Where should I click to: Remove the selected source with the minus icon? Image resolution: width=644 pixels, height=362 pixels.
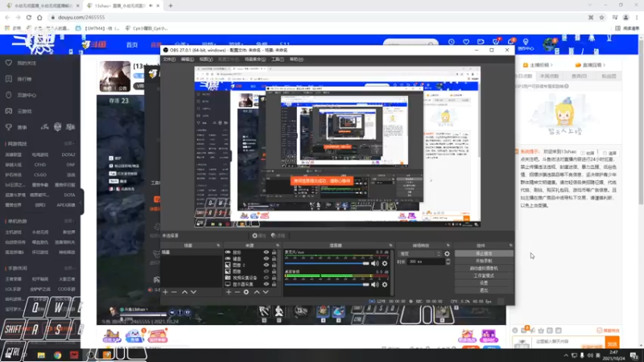coord(237,292)
